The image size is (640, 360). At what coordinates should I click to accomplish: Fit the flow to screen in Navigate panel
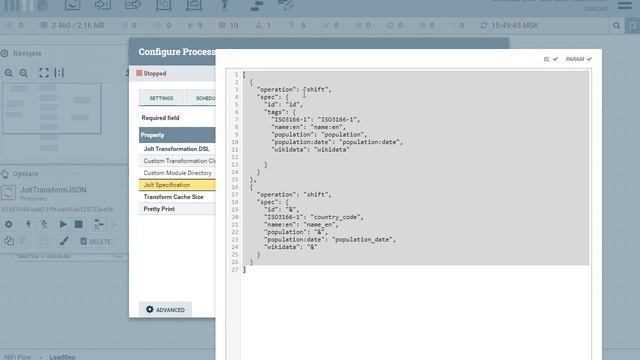[44, 73]
